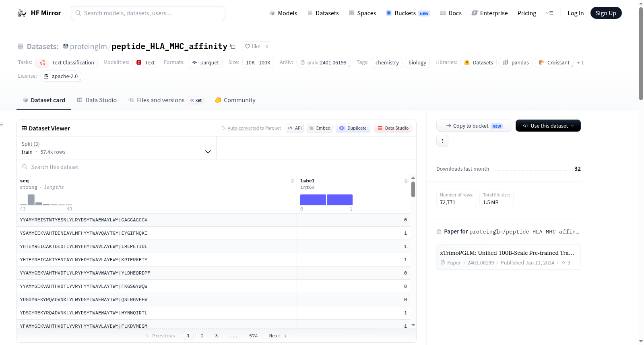Open the Models menu item
Image resolution: width=644 pixels, height=345 pixels.
pyautogui.click(x=283, y=13)
